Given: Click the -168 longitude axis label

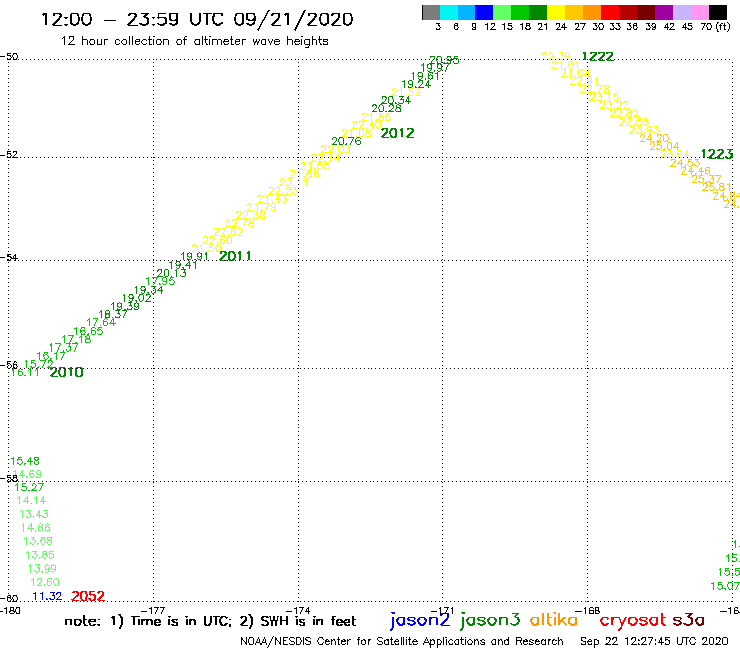Looking at the screenshot, I should point(588,611).
